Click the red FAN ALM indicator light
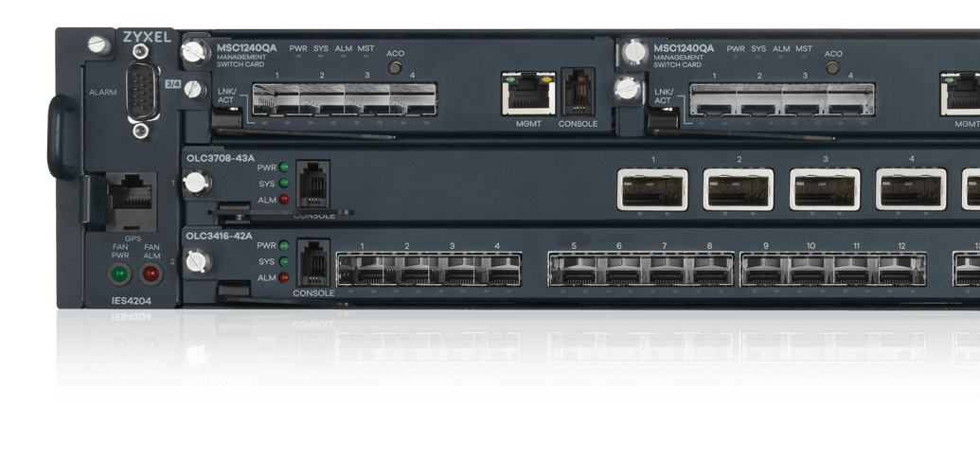980x458 pixels. [x=151, y=274]
